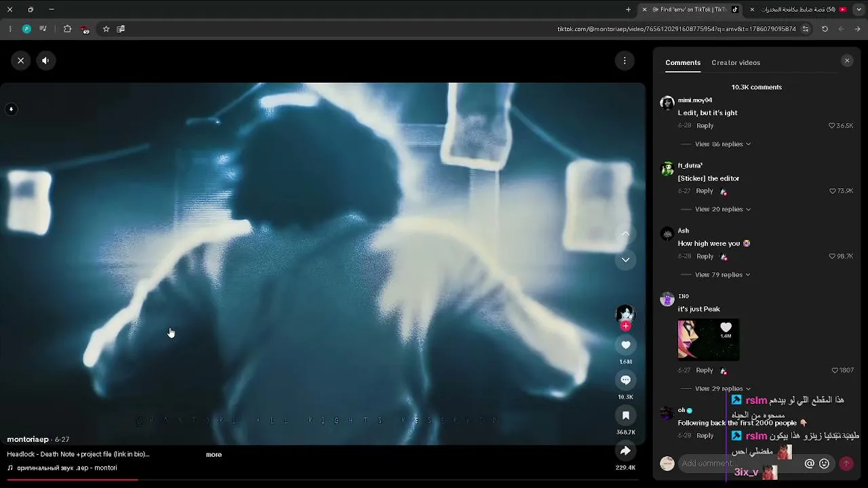
Task: Click the badge icon beside Ash's Reply
Action: (x=724, y=257)
